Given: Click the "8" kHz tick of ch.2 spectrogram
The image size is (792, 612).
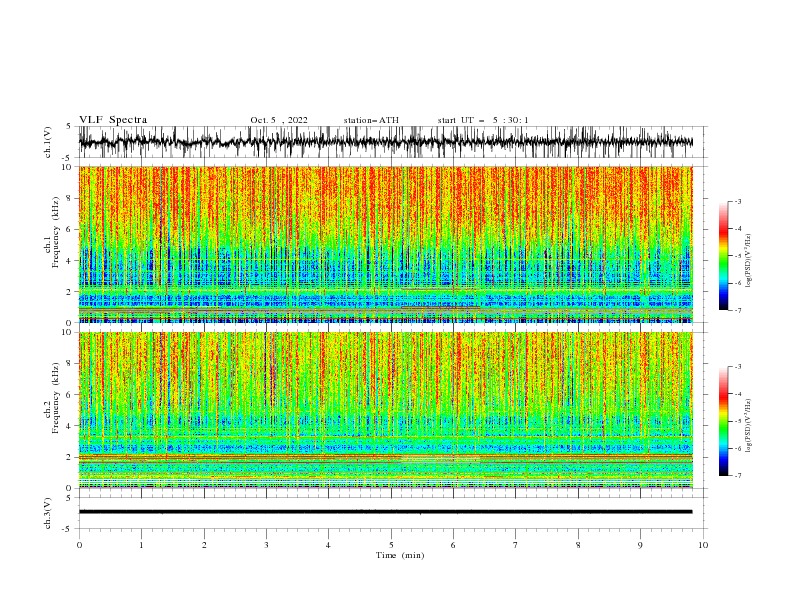Looking at the screenshot, I should point(70,364).
